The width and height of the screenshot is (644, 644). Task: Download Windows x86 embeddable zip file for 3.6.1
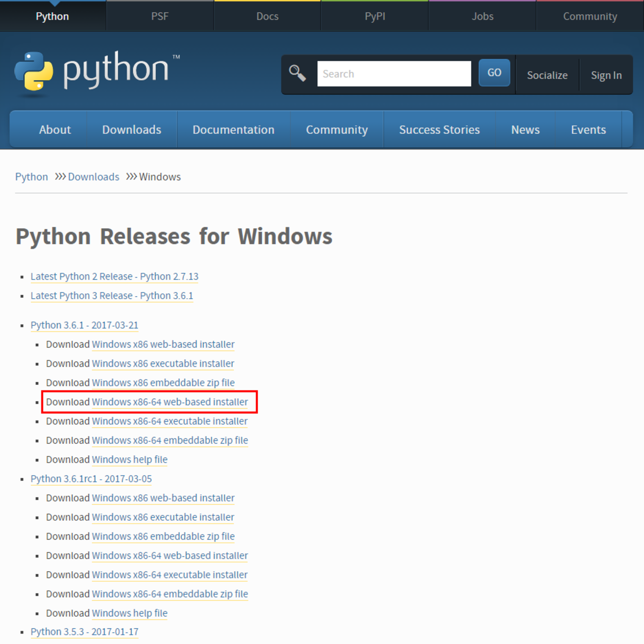(163, 382)
